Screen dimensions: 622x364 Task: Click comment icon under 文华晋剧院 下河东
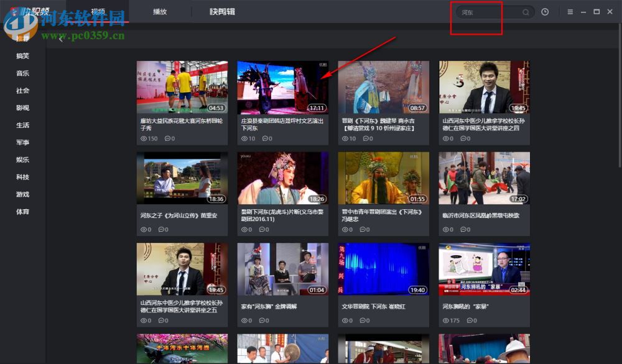(363, 321)
